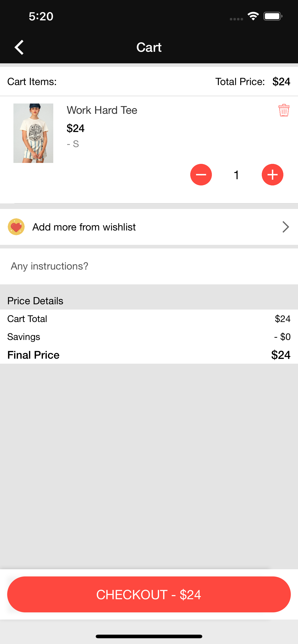298x644 pixels.
Task: Tap the battery status icon
Action: (273, 16)
